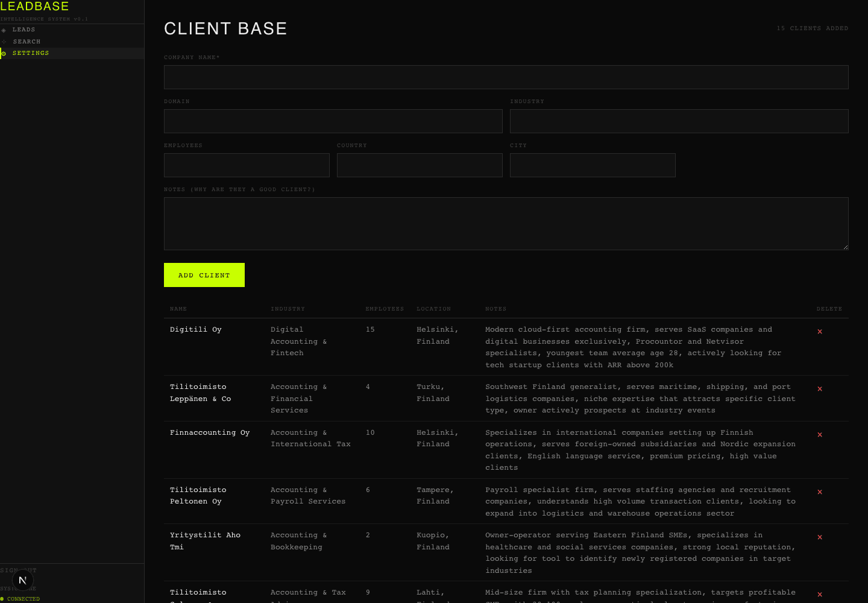868x603 pixels.
Task: Click Digitili Oy employee count 15
Action: pyautogui.click(x=370, y=330)
